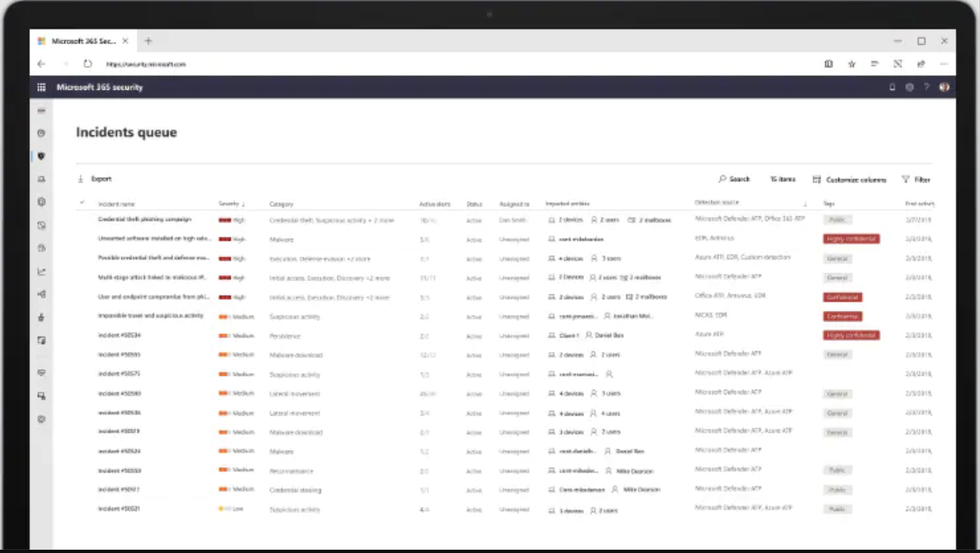
Task: Click the Low severity indicator in last row
Action: click(x=231, y=509)
